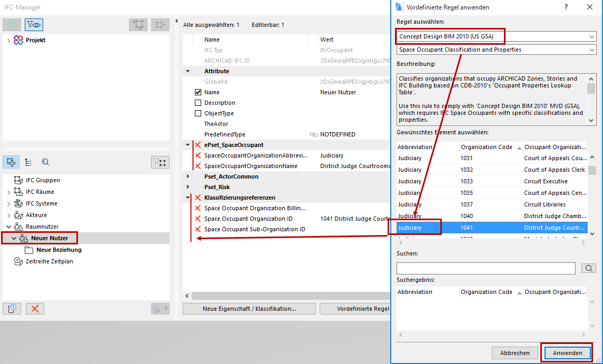The height and width of the screenshot is (364, 603).
Task: Click the new assignment icon button
Action: pyautogui.click(x=12, y=309)
